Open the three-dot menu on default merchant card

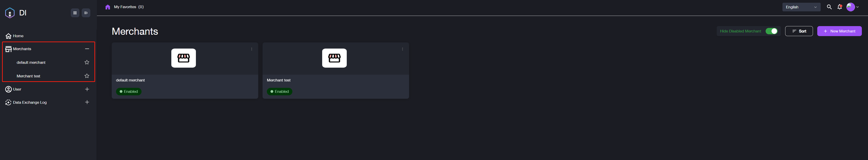pos(251,49)
